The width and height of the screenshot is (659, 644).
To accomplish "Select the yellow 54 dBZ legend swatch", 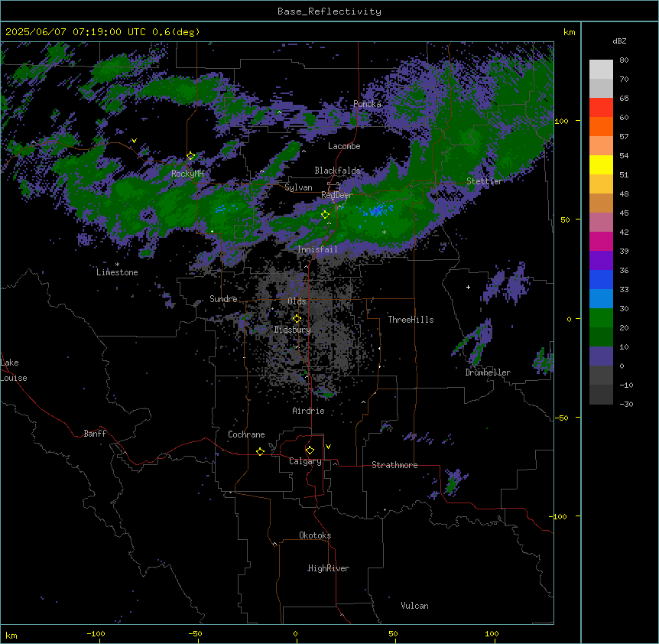I will coord(601,164).
